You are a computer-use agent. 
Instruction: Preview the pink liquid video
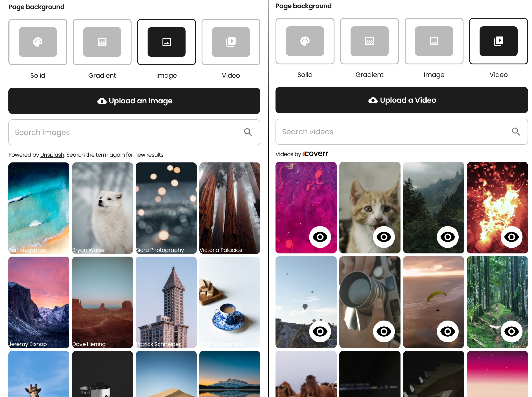320,237
